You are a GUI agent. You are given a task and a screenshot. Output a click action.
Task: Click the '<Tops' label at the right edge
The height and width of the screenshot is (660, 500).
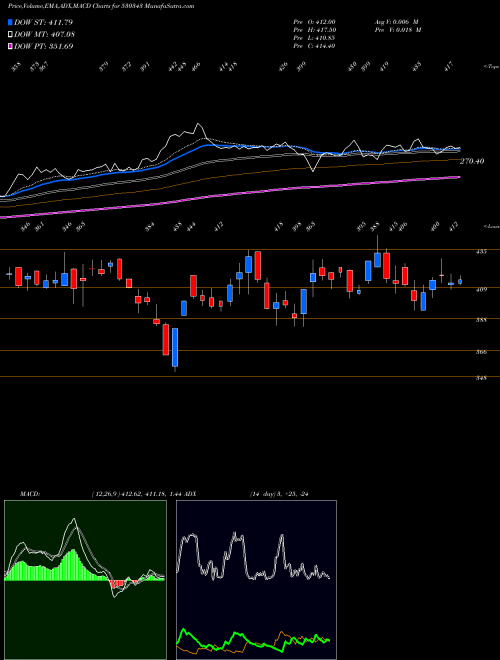[490, 67]
